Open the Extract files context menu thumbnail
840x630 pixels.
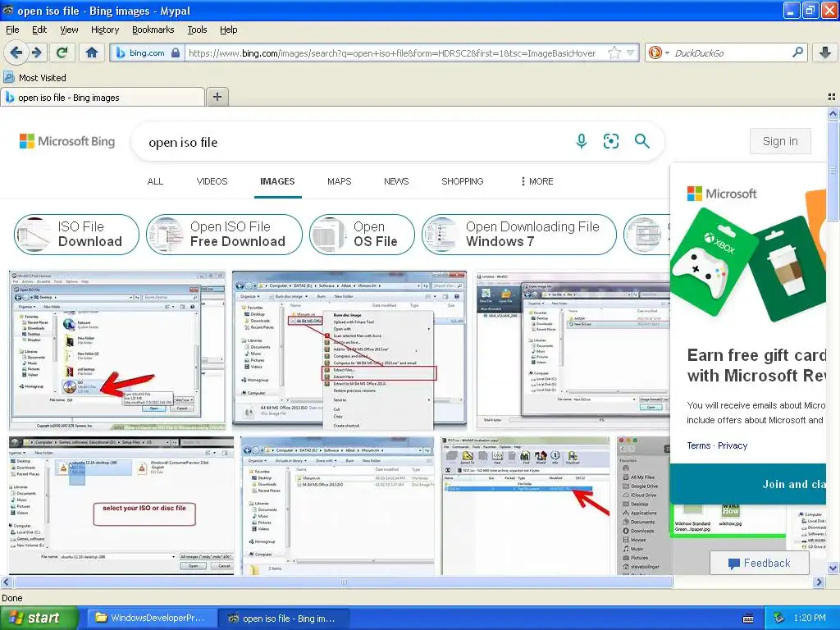(x=349, y=350)
